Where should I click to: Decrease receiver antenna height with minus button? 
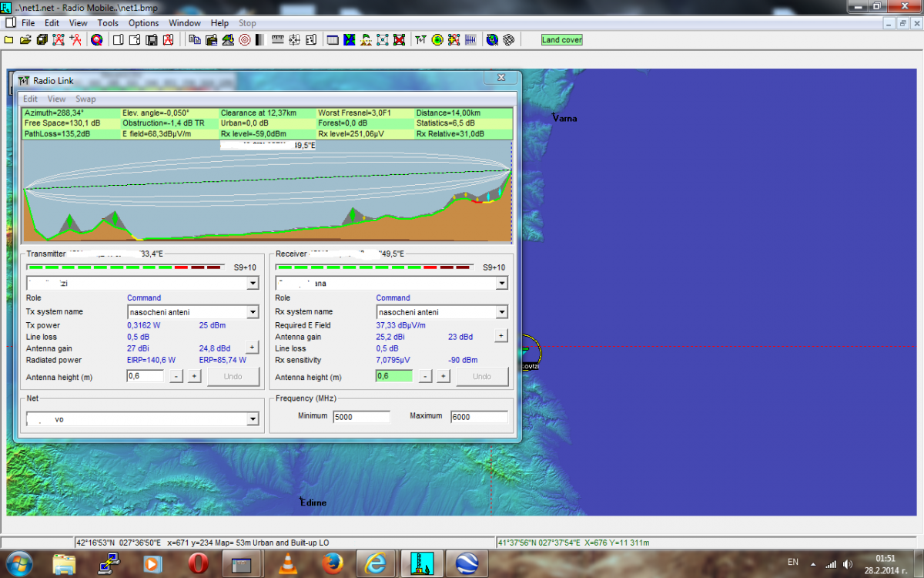coord(426,376)
